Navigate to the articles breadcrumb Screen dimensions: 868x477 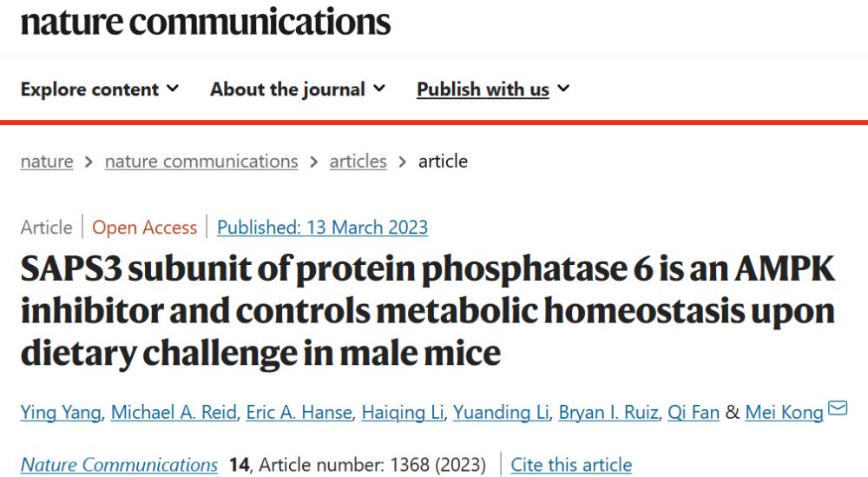[358, 162]
